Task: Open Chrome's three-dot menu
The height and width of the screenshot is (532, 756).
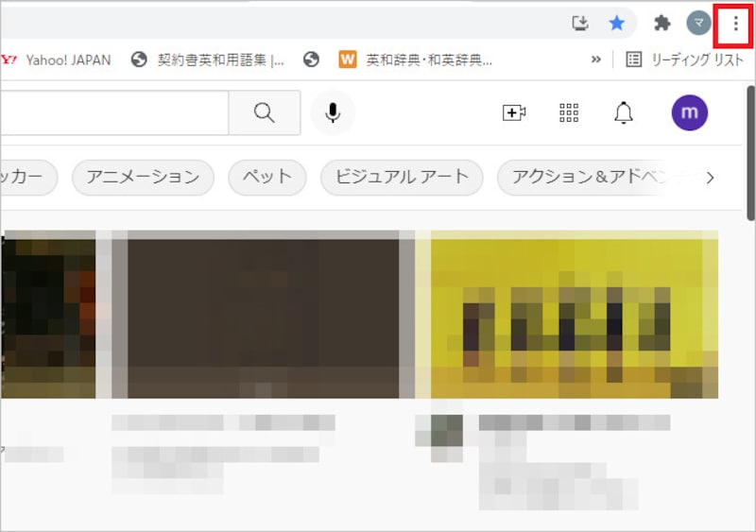Action: 735,24
